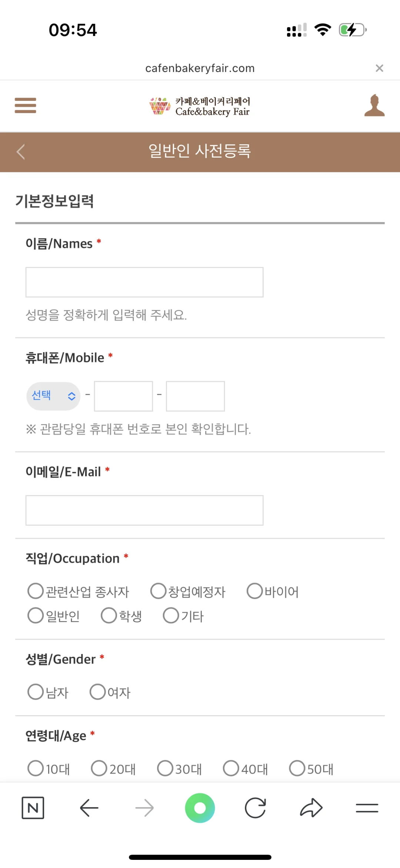Go back using the header chevron

pyautogui.click(x=21, y=152)
